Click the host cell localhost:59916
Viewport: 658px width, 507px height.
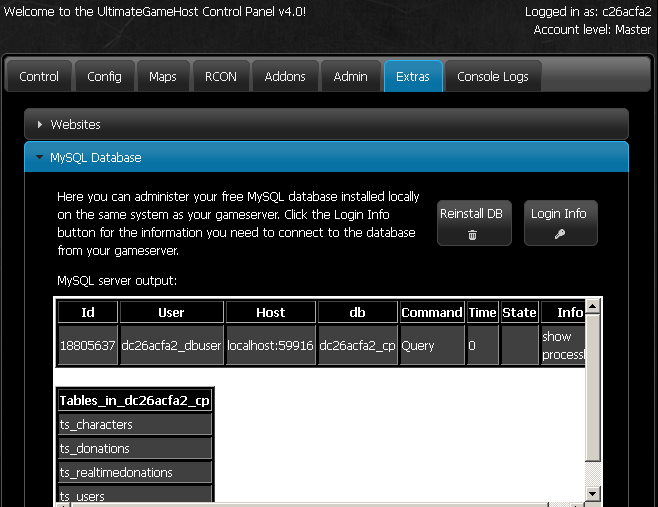pos(270,345)
